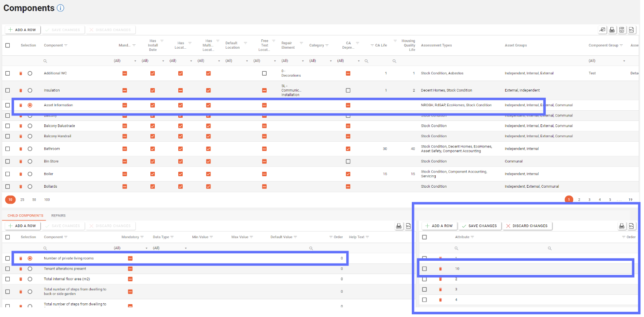
Task: Delete Tenant alterations present child row
Action: coord(21,269)
